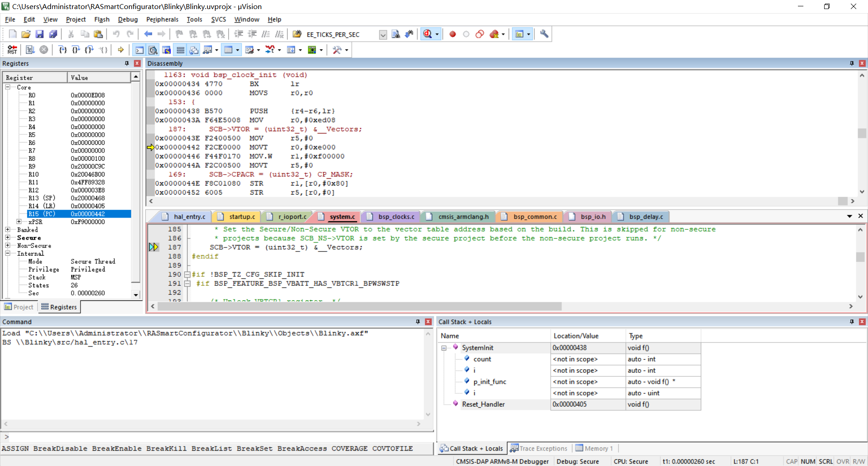Screen dimensions: 868x466
Task: Click the Open file icon
Action: click(26, 34)
